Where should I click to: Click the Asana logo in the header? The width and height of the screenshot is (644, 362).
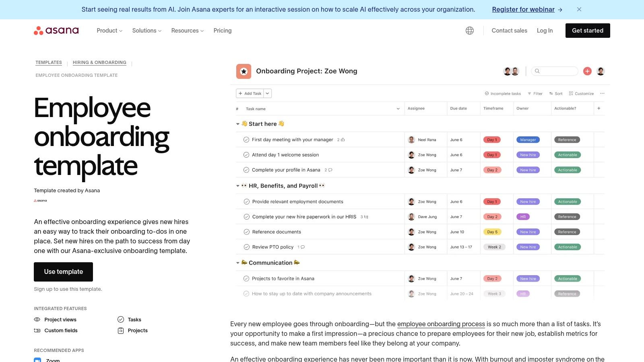pos(56,31)
